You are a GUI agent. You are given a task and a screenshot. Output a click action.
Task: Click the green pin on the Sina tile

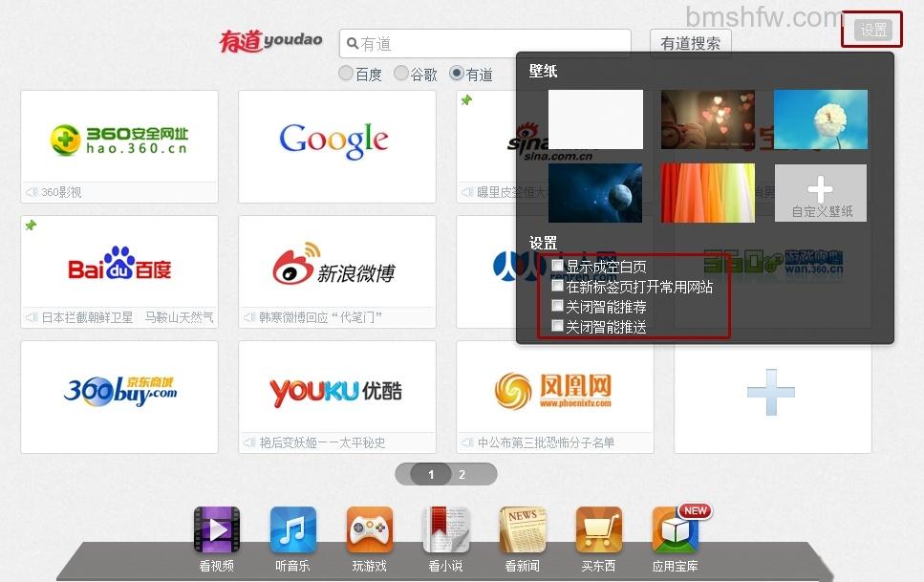coord(466,100)
